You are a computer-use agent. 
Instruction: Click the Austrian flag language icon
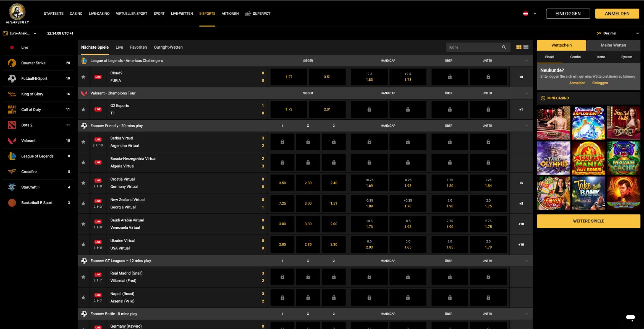pos(526,14)
